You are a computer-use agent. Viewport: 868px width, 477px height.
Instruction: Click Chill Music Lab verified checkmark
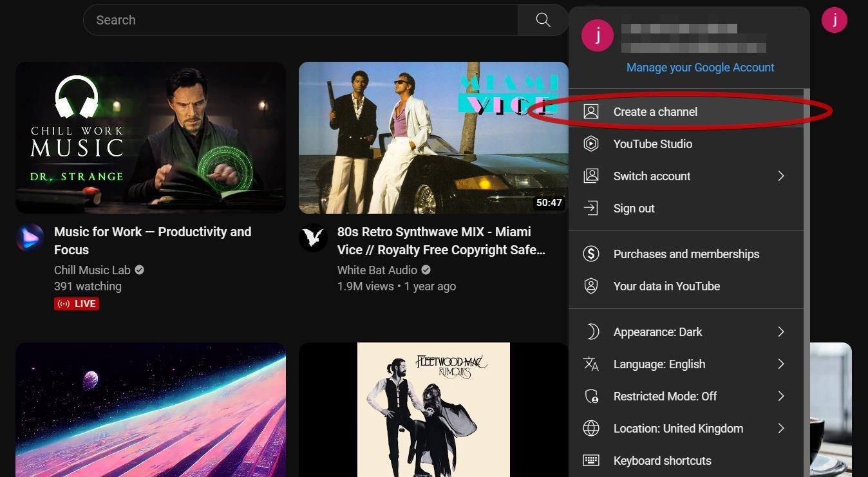[139, 270]
